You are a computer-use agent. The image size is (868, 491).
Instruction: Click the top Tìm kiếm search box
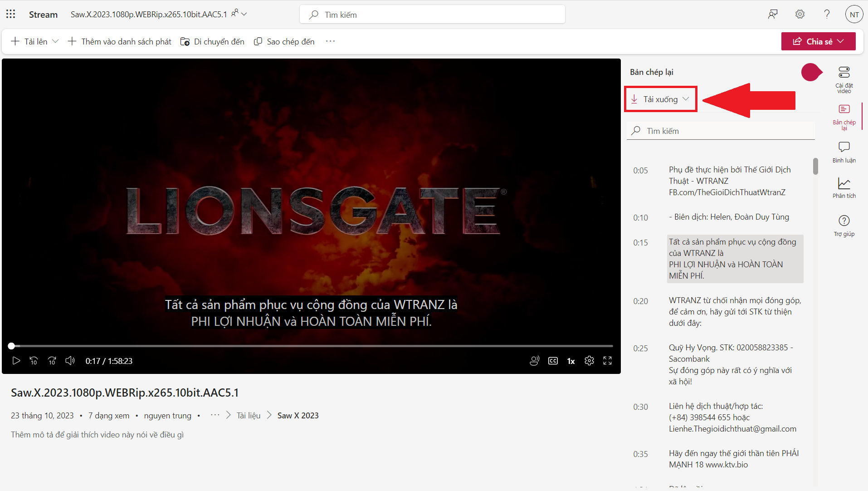[432, 15]
